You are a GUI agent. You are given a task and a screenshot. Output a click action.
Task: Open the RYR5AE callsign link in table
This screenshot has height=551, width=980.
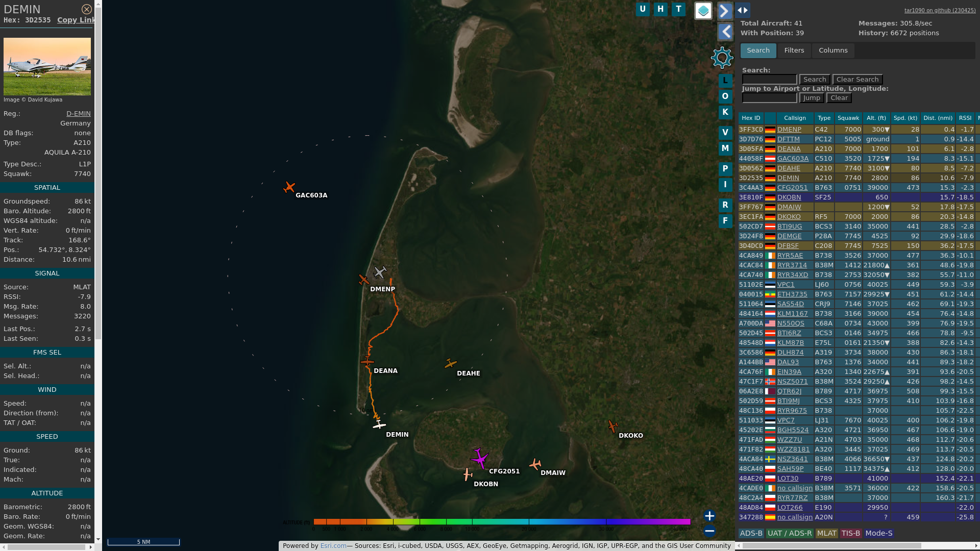coord(790,256)
